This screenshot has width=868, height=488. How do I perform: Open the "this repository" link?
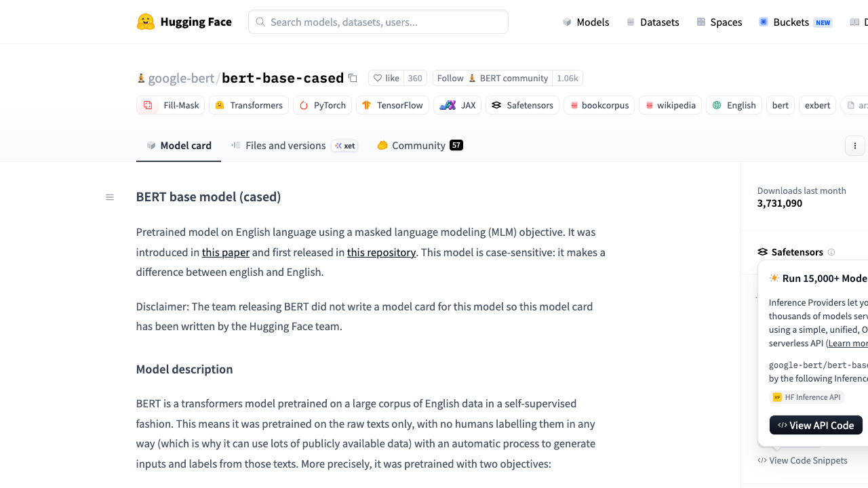pos(381,252)
